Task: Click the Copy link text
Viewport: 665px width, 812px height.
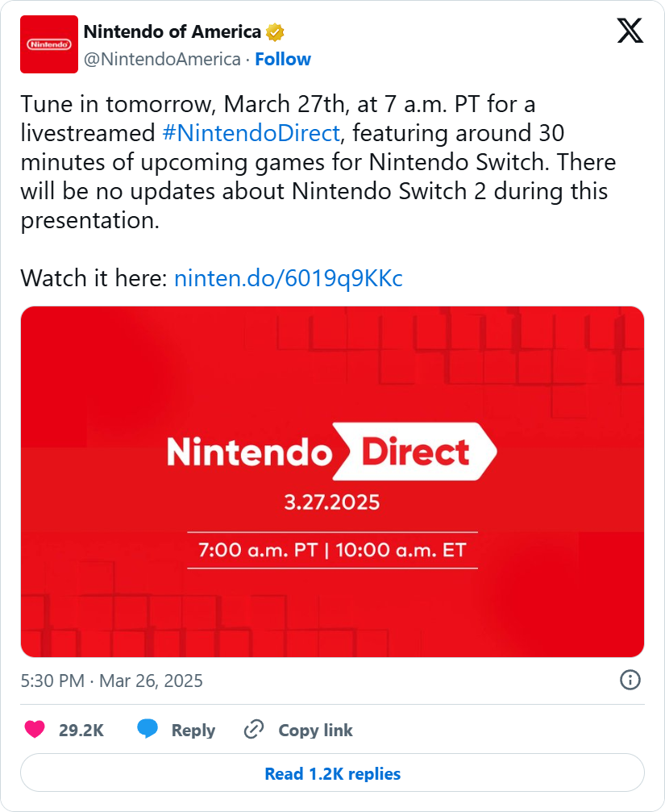Action: tap(315, 730)
